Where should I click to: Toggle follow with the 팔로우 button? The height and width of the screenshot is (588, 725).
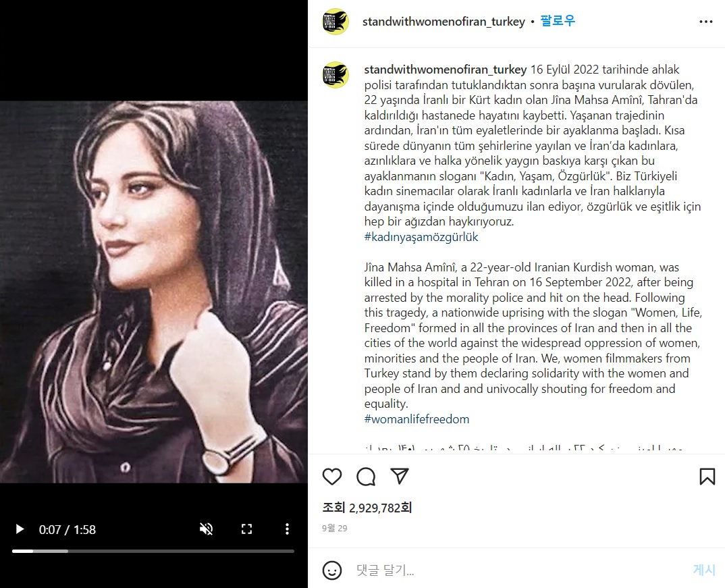[x=558, y=21]
